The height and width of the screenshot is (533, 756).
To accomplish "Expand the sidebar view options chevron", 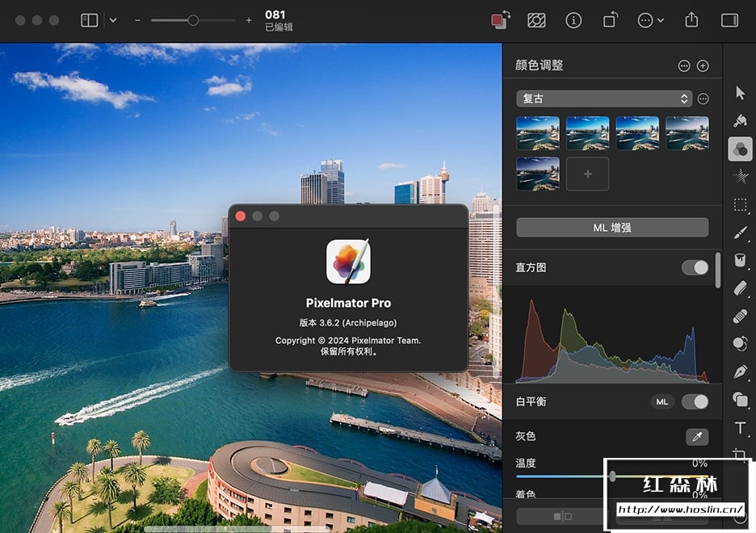I will click(113, 20).
